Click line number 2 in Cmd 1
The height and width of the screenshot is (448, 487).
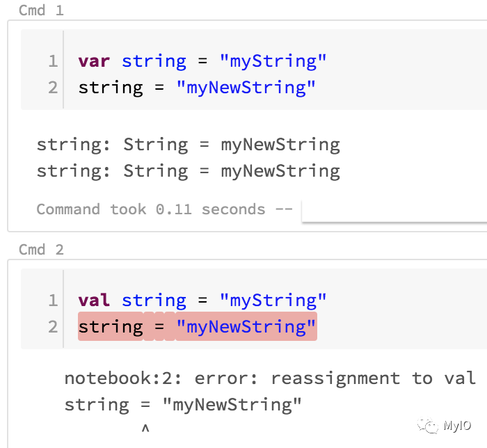click(53, 88)
